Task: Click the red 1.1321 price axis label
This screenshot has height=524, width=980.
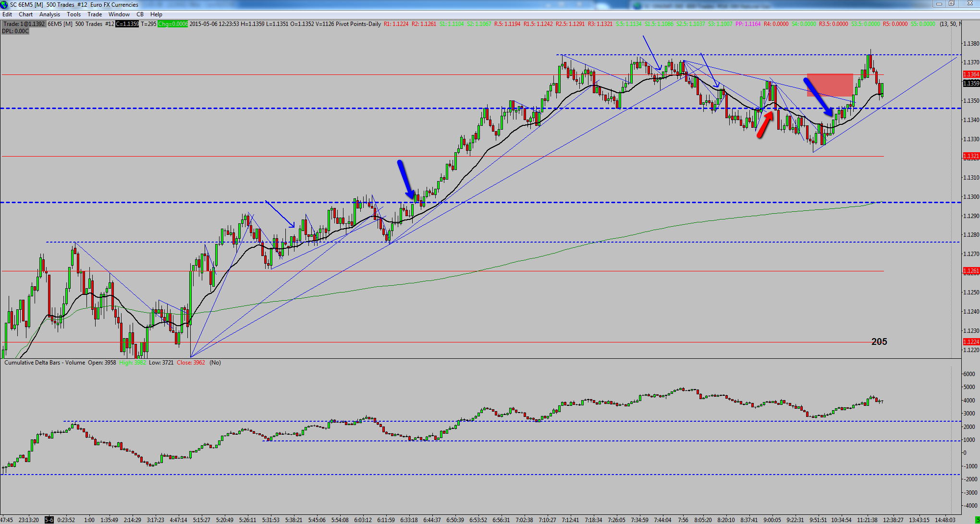Action: click(971, 156)
